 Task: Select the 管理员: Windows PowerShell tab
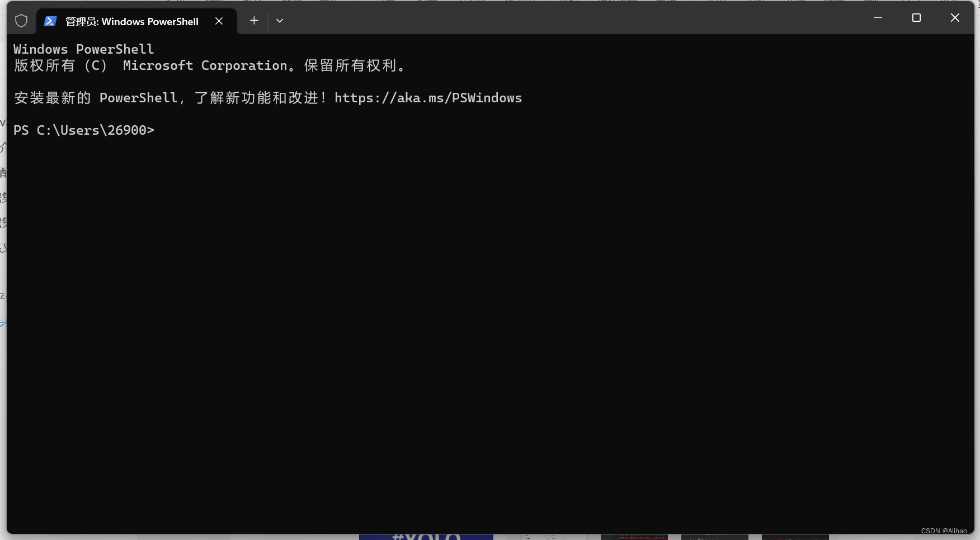[x=131, y=21]
